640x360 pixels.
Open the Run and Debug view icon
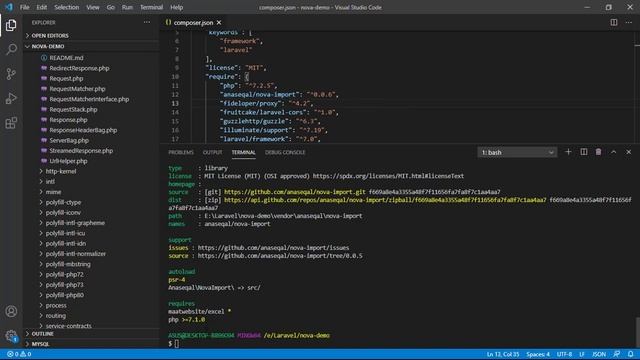pyautogui.click(x=11, y=98)
